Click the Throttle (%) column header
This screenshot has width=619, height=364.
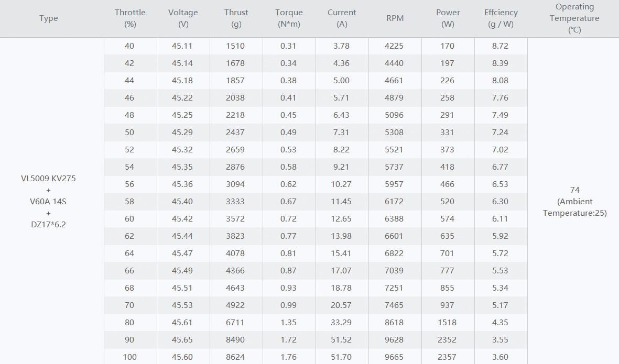[130, 18]
